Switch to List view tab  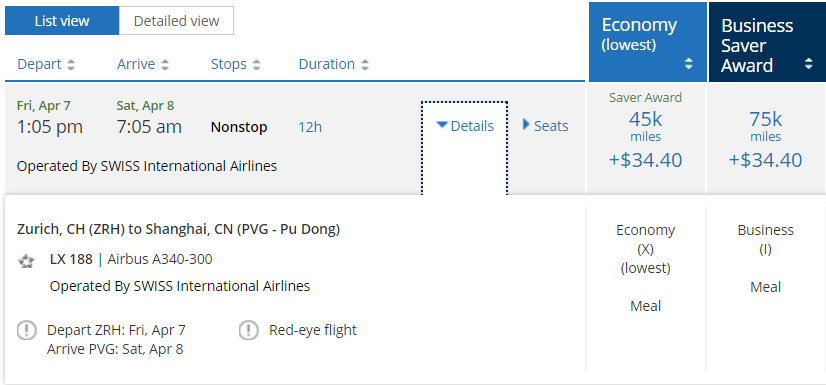(x=62, y=21)
